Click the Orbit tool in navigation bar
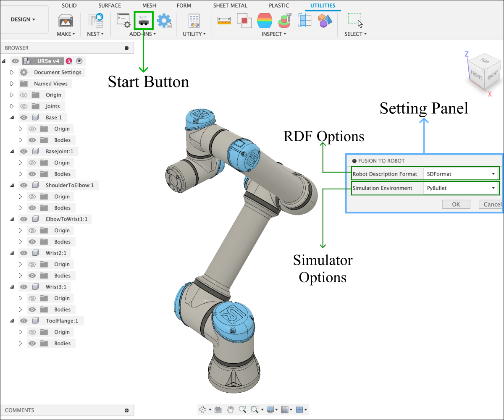Viewport: 504px width, 420px height. coord(202,409)
